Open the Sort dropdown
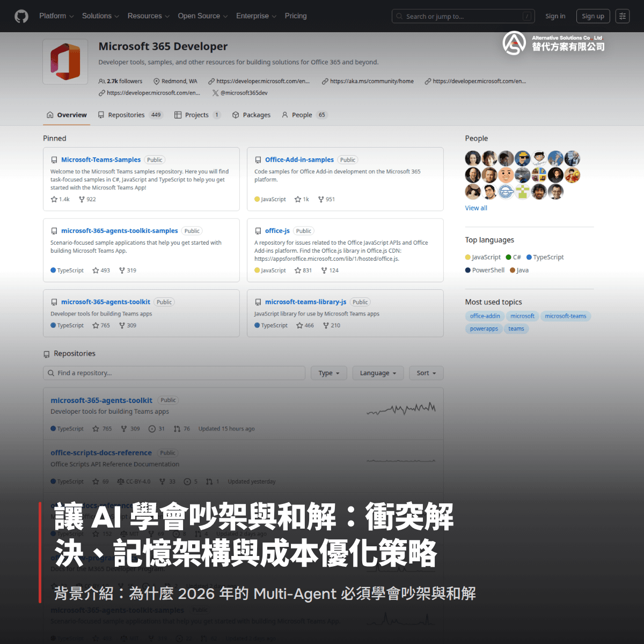This screenshot has height=644, width=644. 427,373
